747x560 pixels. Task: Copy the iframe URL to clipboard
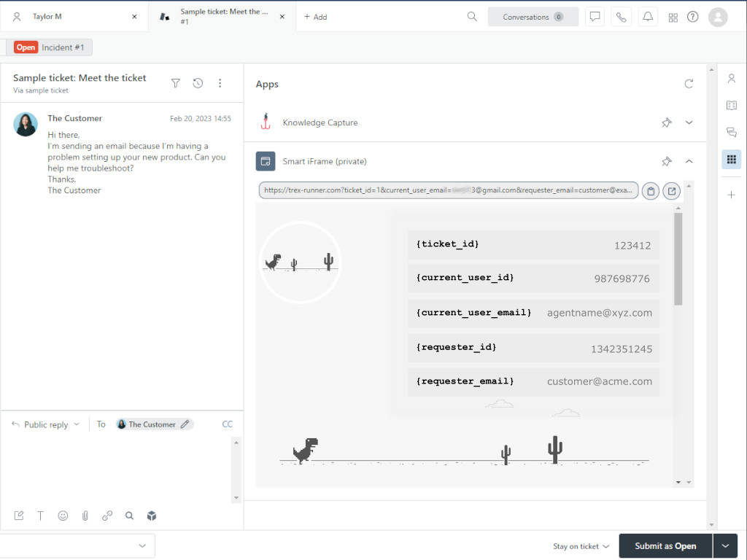point(651,191)
